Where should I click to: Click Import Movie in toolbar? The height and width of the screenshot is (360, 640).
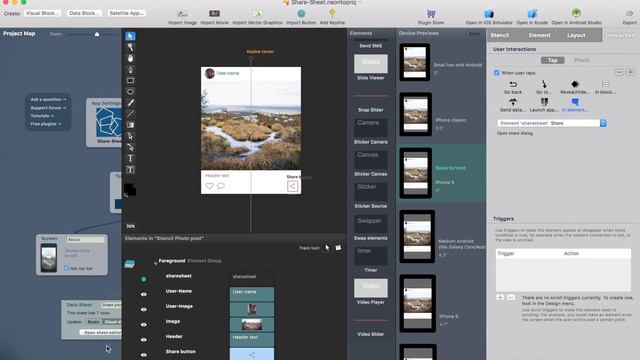pyautogui.click(x=214, y=17)
